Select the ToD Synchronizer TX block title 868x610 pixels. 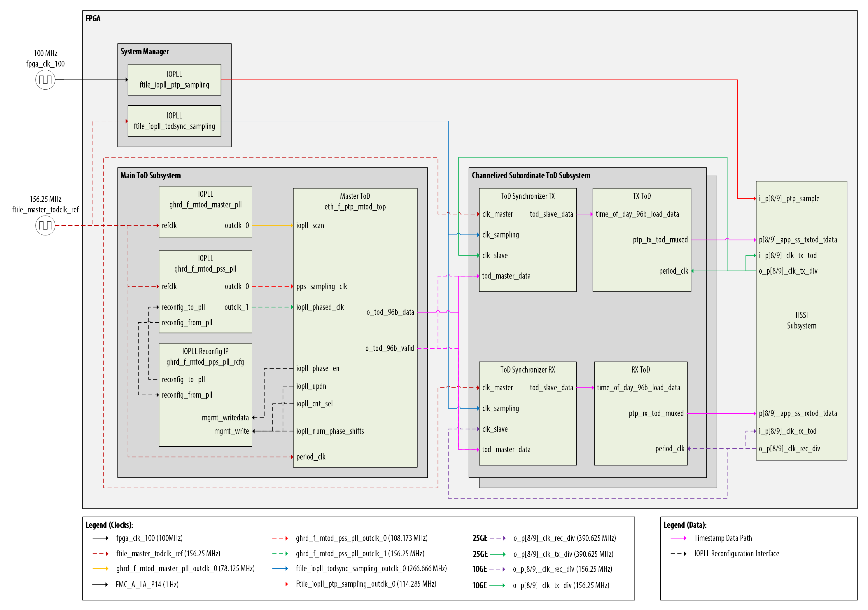click(527, 196)
